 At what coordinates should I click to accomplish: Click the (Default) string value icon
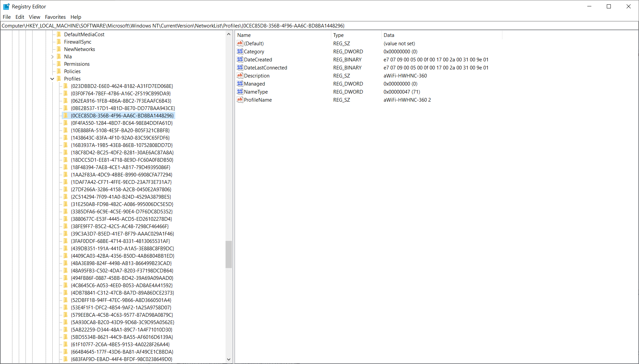coord(240,43)
